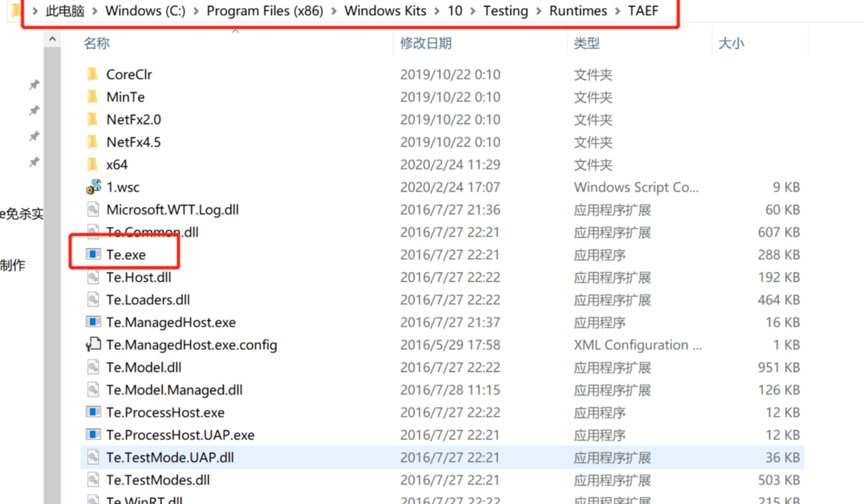Click the first pin icon in the sidebar
864x504 pixels.
pos(34,85)
